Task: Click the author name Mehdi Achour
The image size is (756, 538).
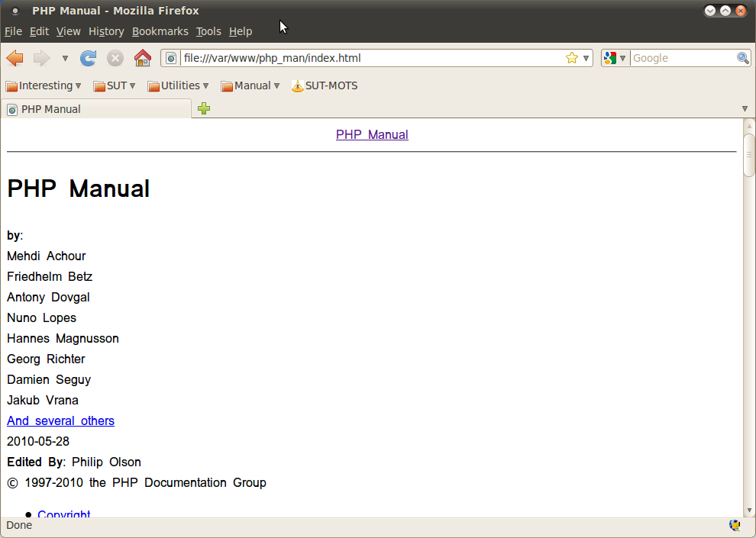Action: pos(47,256)
